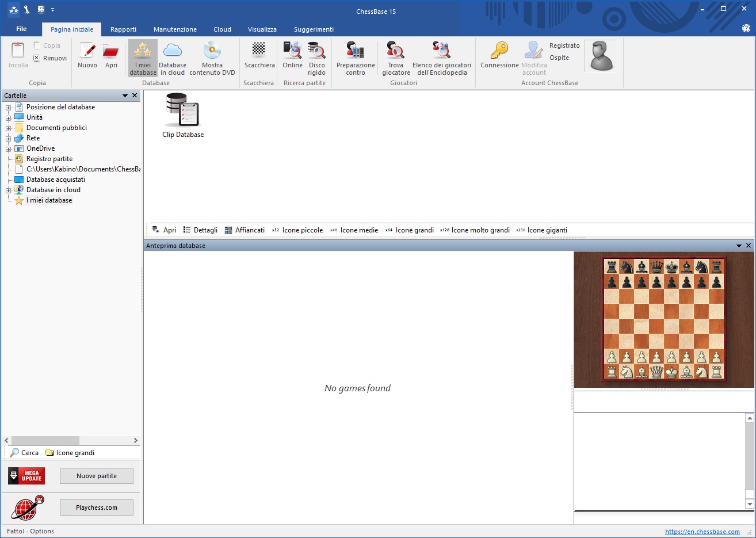The height and width of the screenshot is (538, 756).
Task: Select Icone molto grandi view
Action: point(475,230)
